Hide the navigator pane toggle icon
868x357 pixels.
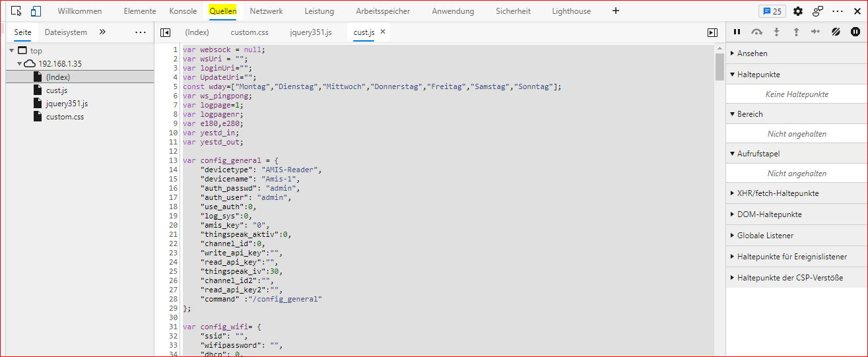[x=166, y=32]
